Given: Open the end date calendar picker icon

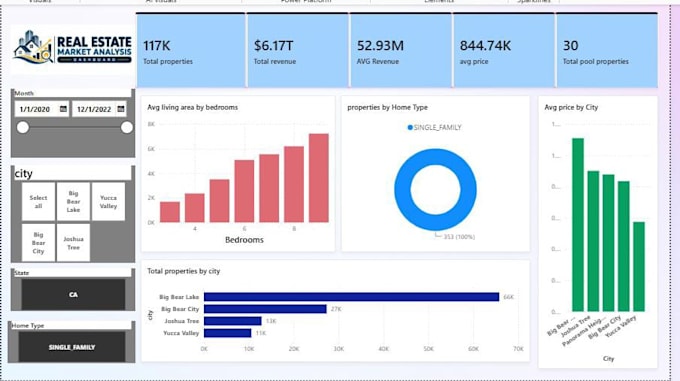Looking at the screenshot, I should tap(121, 109).
